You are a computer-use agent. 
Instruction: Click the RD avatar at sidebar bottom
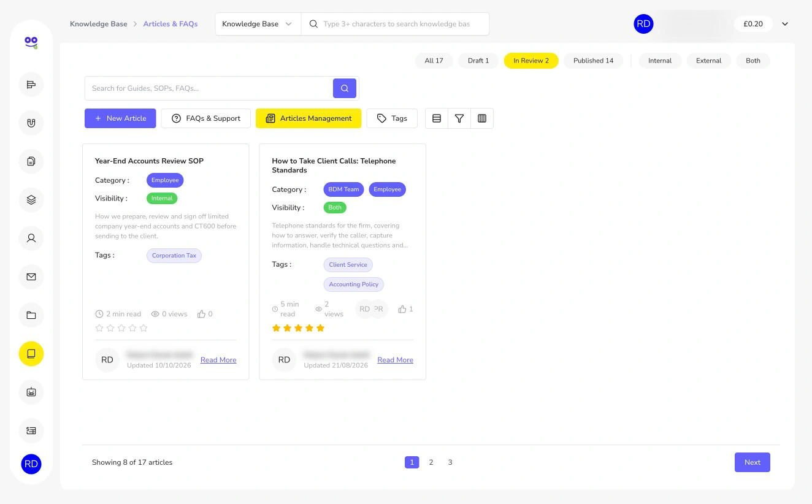tap(31, 464)
